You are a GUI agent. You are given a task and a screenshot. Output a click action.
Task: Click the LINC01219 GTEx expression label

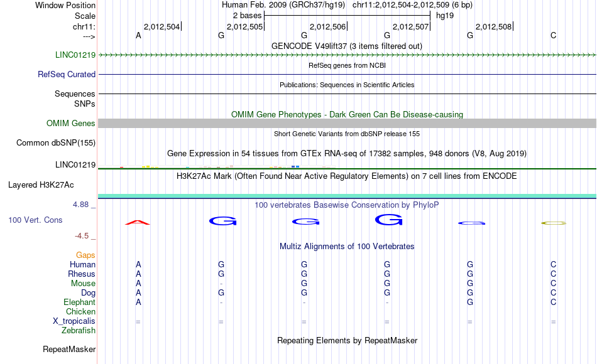(75, 164)
